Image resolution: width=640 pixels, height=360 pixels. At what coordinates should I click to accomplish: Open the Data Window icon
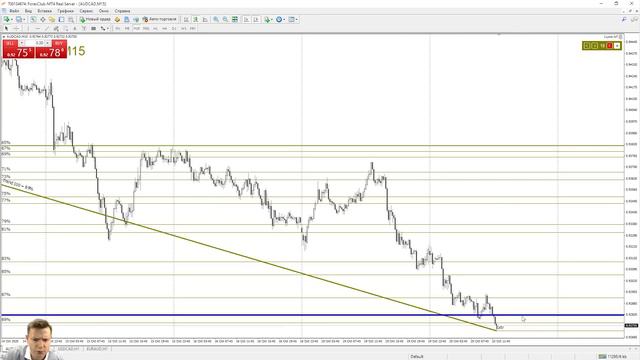tap(42, 19)
